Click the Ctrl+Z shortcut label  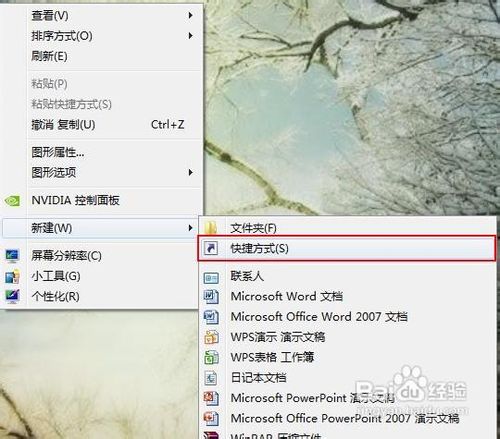(168, 125)
